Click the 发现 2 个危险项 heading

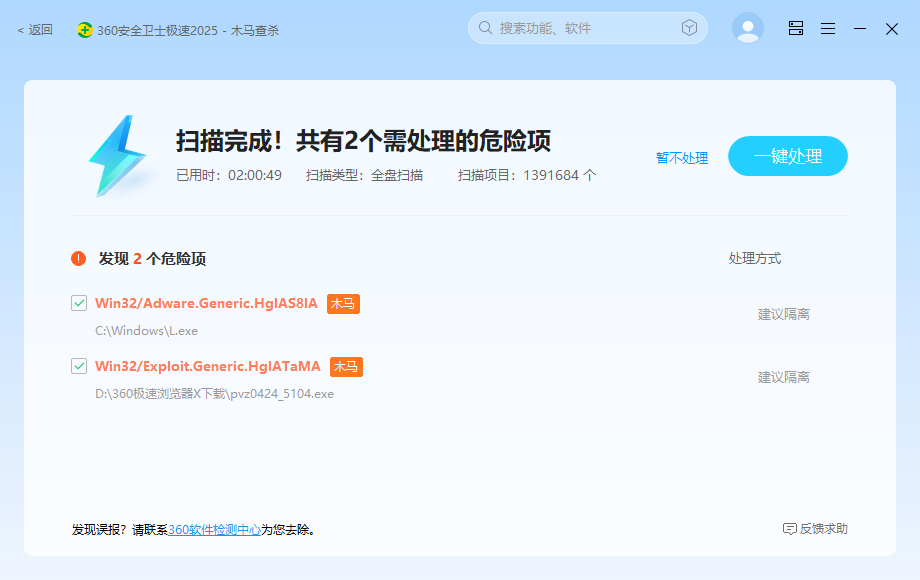click(152, 259)
